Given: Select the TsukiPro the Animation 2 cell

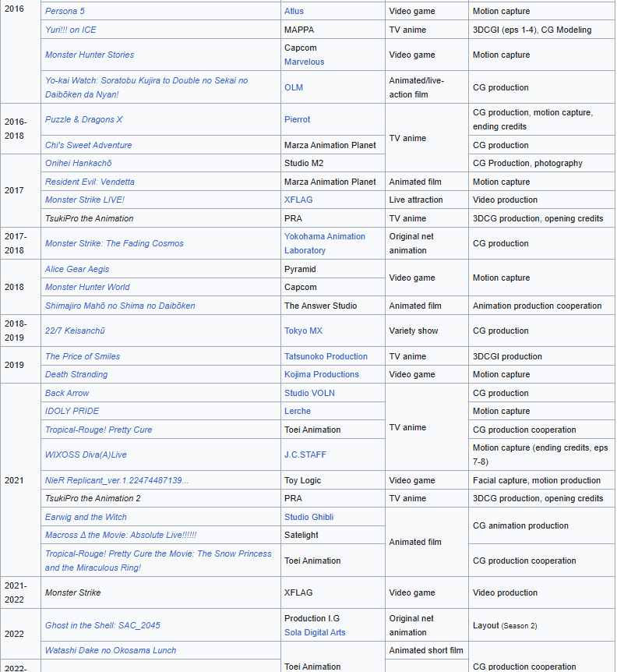Looking at the screenshot, I should [161, 498].
